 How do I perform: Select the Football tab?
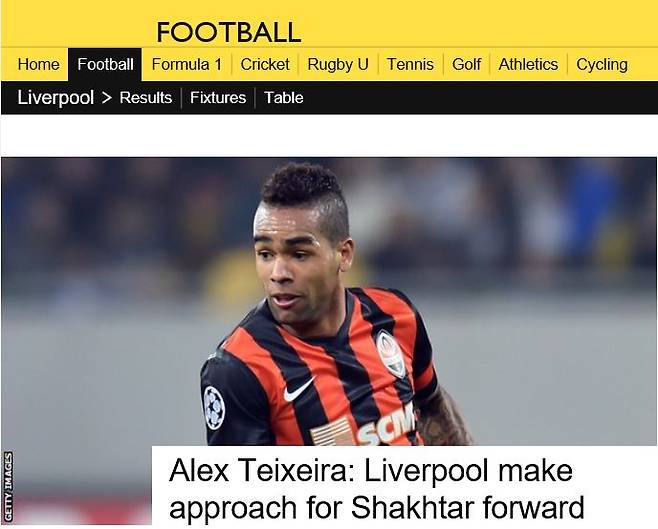click(105, 65)
